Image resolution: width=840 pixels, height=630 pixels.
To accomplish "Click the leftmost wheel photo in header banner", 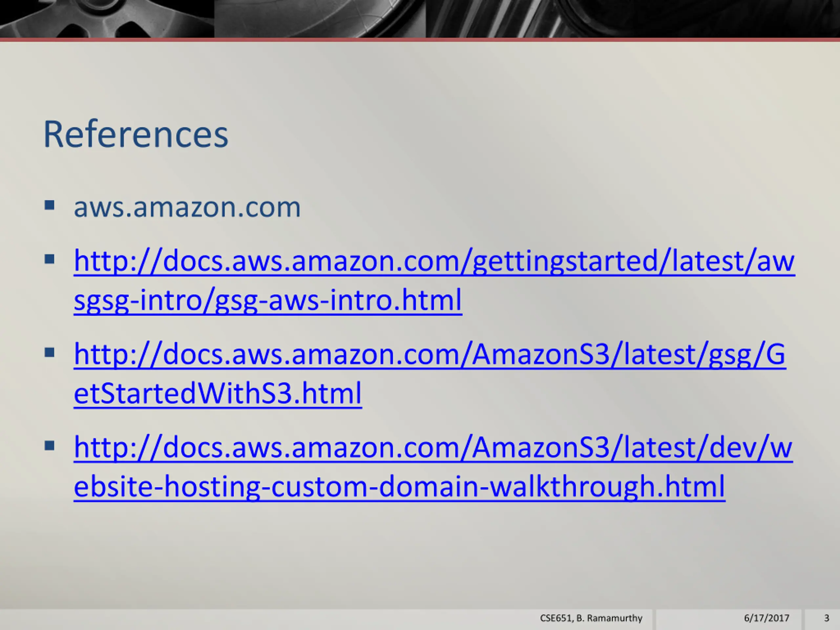I will [107, 19].
